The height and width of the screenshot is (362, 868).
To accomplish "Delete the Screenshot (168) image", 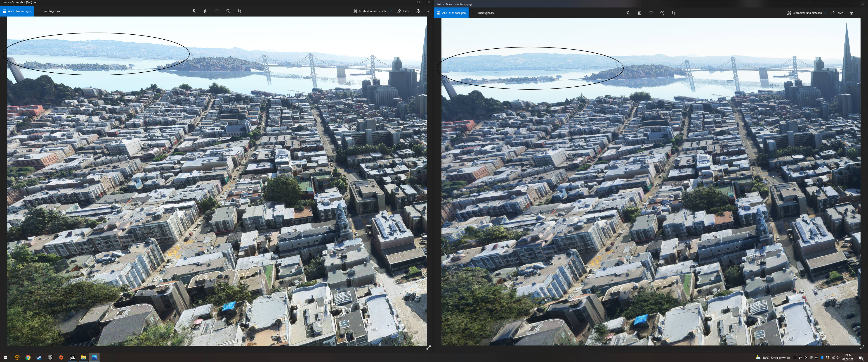I will coord(205,11).
